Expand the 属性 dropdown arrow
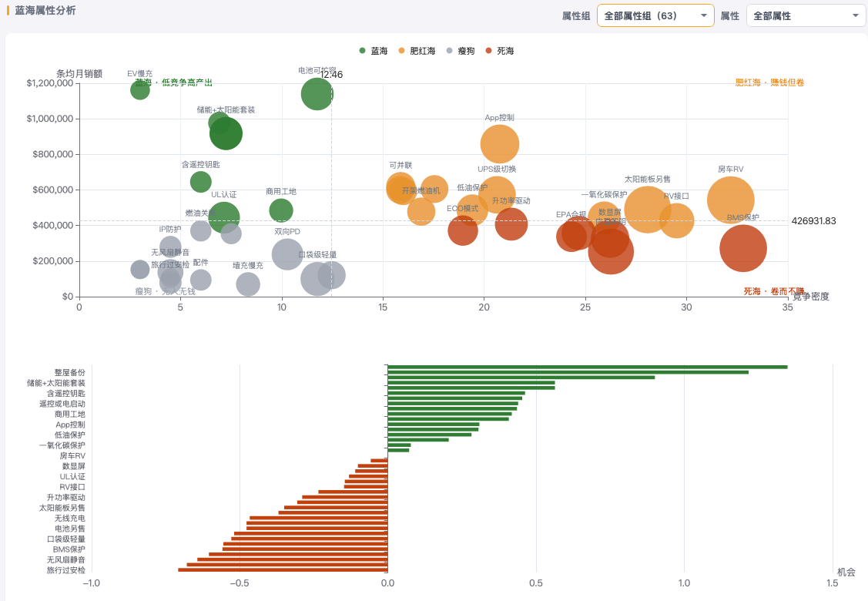This screenshot has width=868, height=601. pyautogui.click(x=855, y=16)
